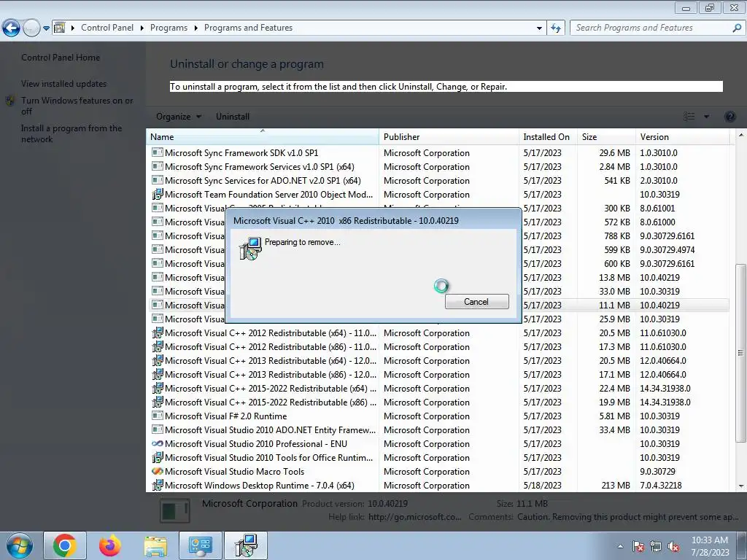Go back using the Back arrow button
The image size is (747, 560).
click(12, 28)
